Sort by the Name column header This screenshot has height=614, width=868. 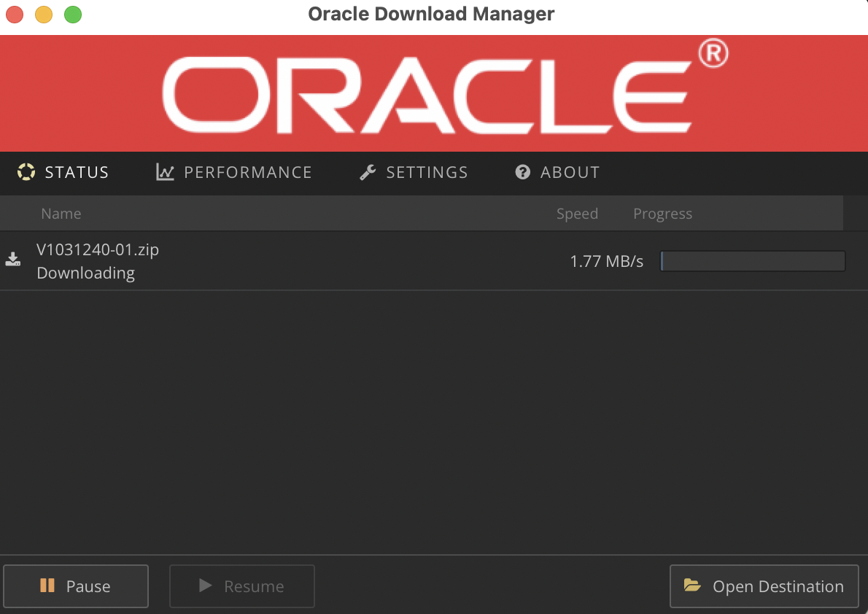pos(61,214)
